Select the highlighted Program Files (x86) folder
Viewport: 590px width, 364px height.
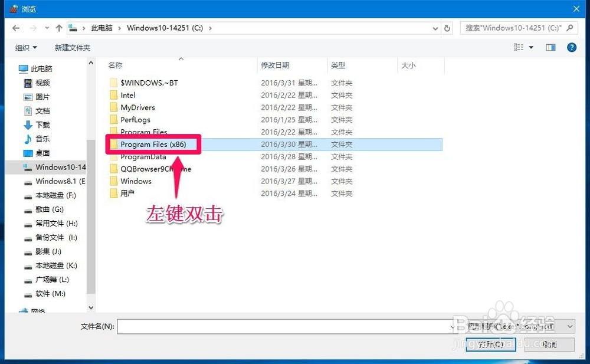[x=152, y=144]
